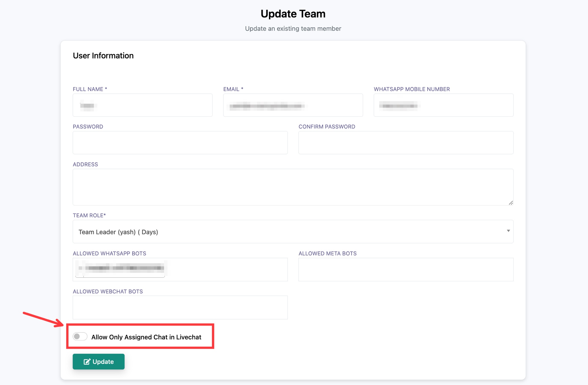
Task: Click the 'ALLOWED META BOTS' label
Action: (x=328, y=253)
